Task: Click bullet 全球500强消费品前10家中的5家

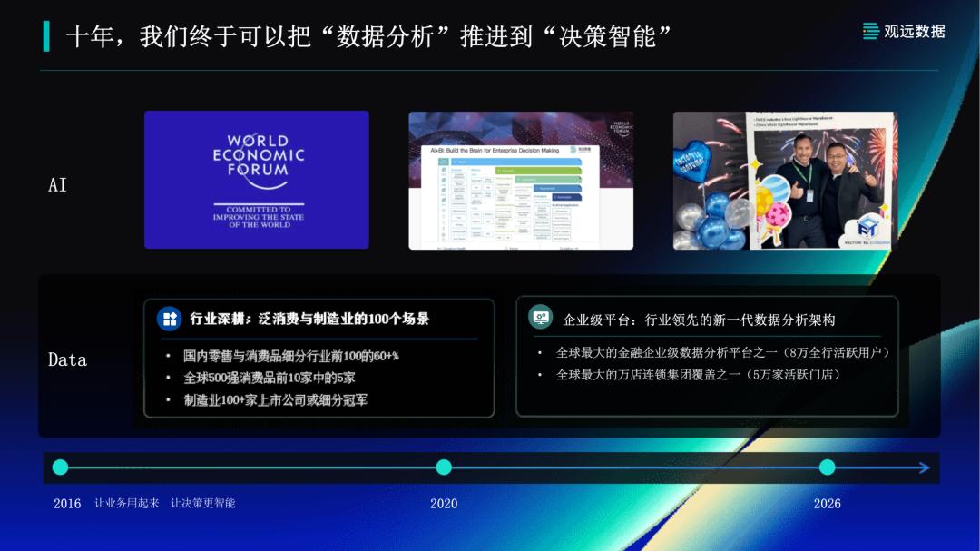Action: pos(269,378)
